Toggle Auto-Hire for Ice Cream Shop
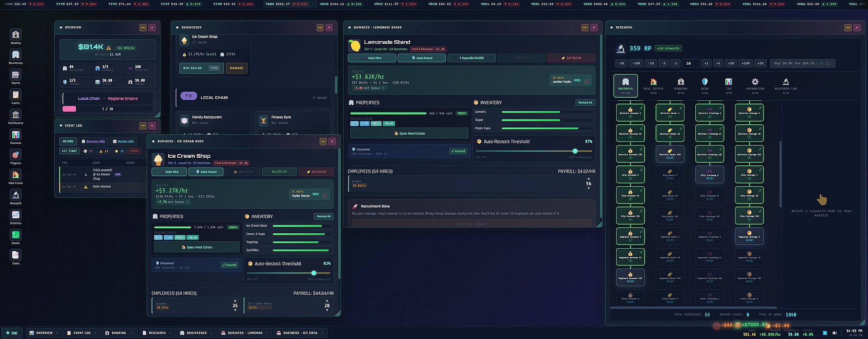 point(169,172)
